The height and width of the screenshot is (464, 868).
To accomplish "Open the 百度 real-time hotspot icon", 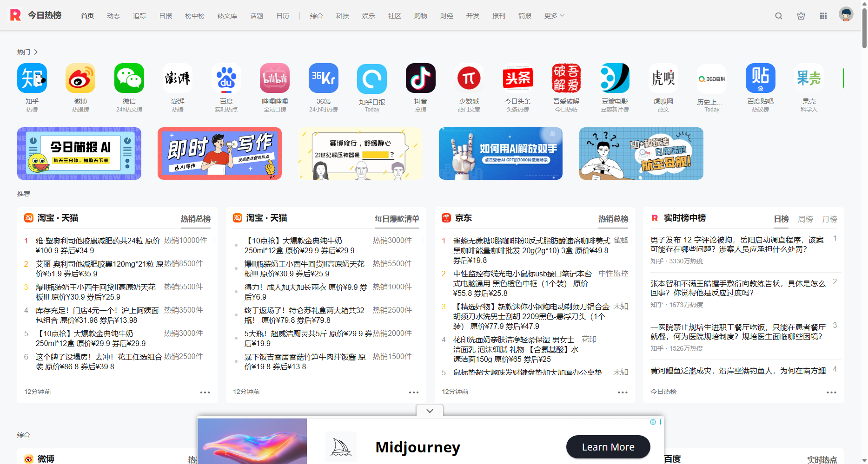I will [226, 78].
